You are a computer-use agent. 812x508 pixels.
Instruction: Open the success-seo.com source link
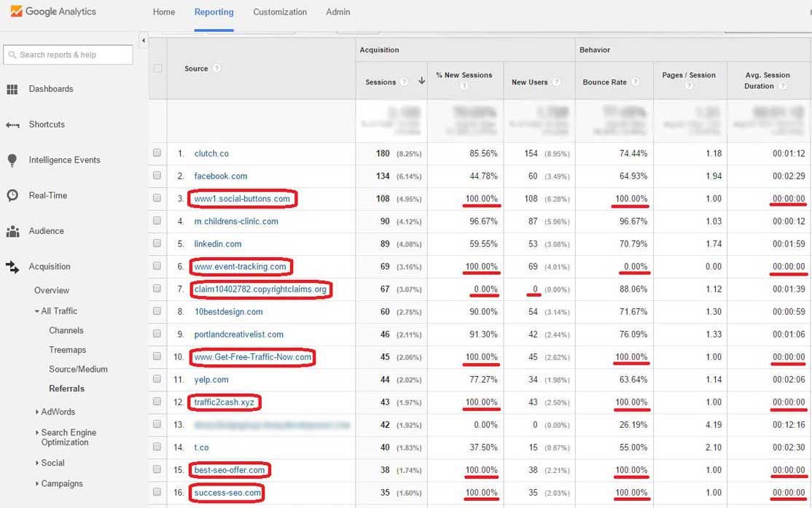227,493
